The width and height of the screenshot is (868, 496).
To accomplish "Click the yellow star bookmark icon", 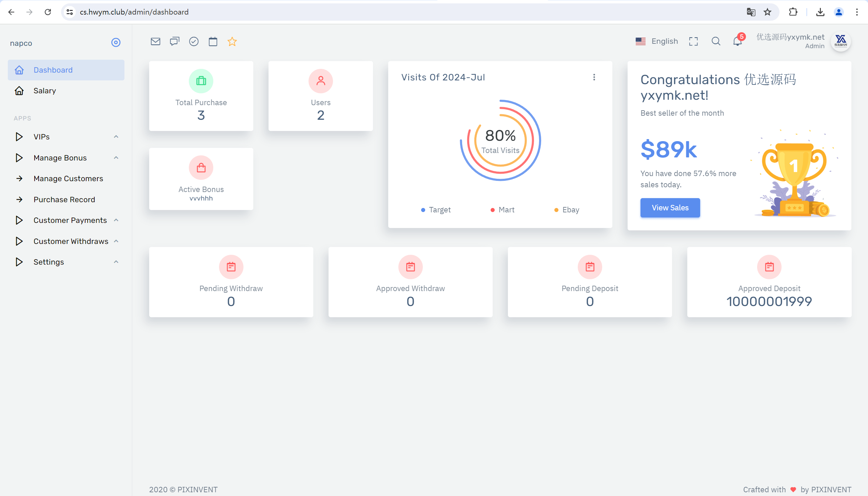I will pyautogui.click(x=232, y=42).
